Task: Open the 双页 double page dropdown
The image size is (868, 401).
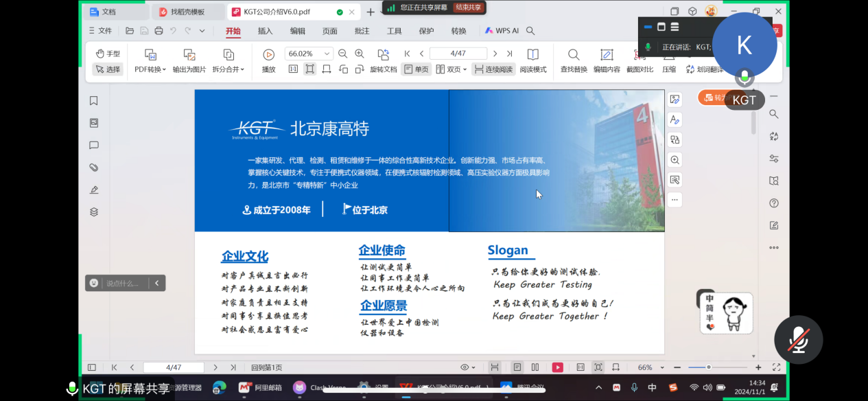Action: (x=451, y=69)
